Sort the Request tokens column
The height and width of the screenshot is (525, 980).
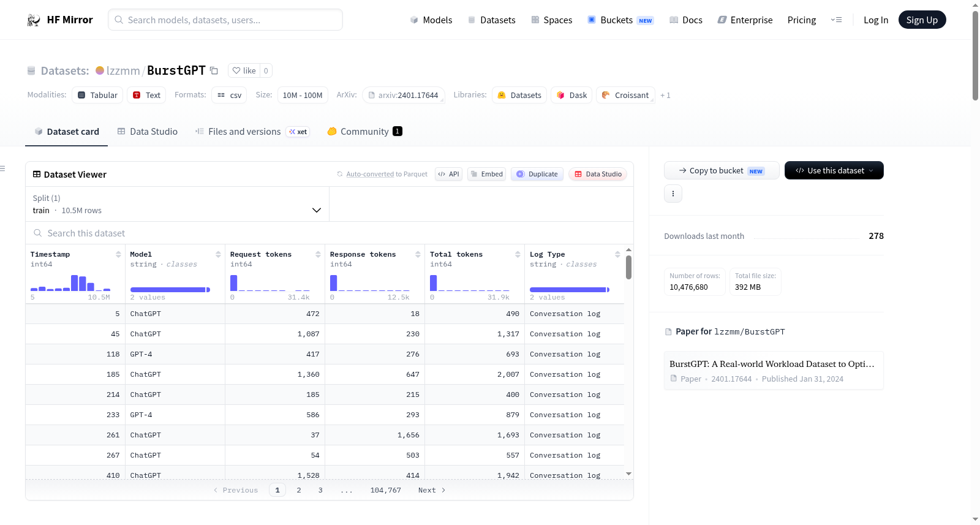(x=318, y=254)
